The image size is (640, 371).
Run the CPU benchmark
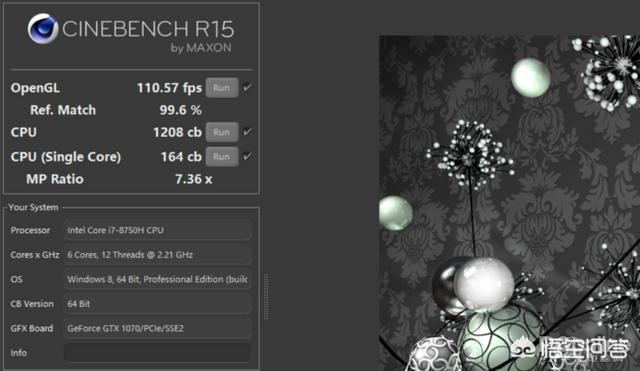coord(222,132)
